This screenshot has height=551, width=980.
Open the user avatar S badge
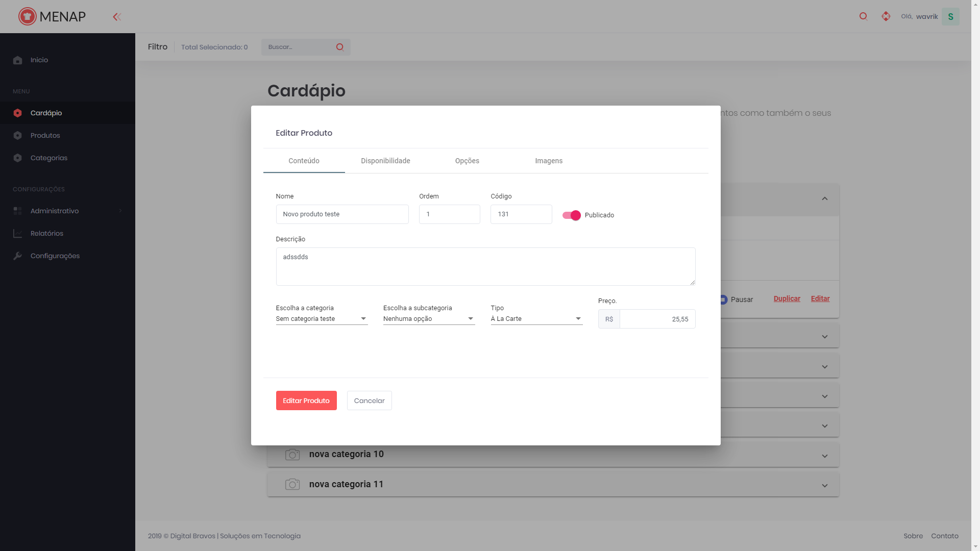pos(950,16)
